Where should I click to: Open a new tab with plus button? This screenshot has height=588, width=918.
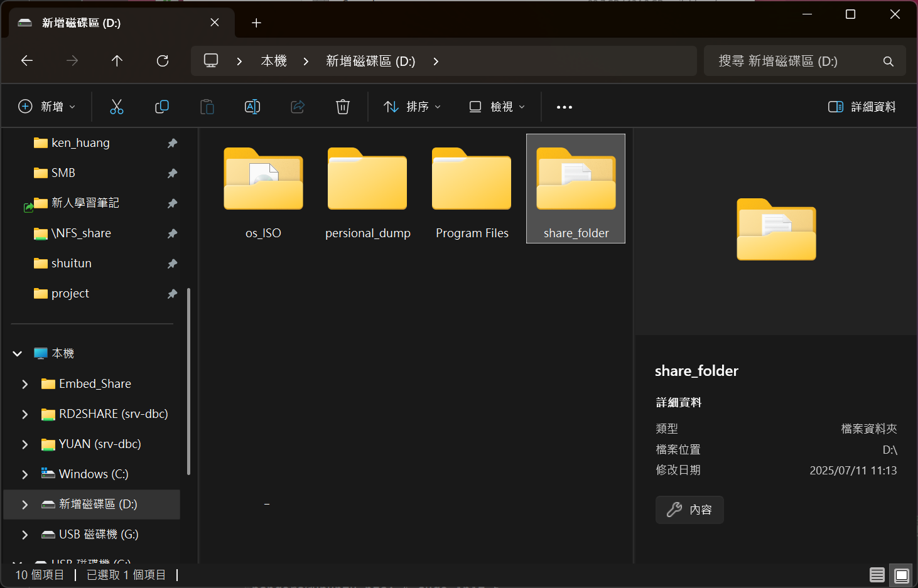[x=256, y=23]
